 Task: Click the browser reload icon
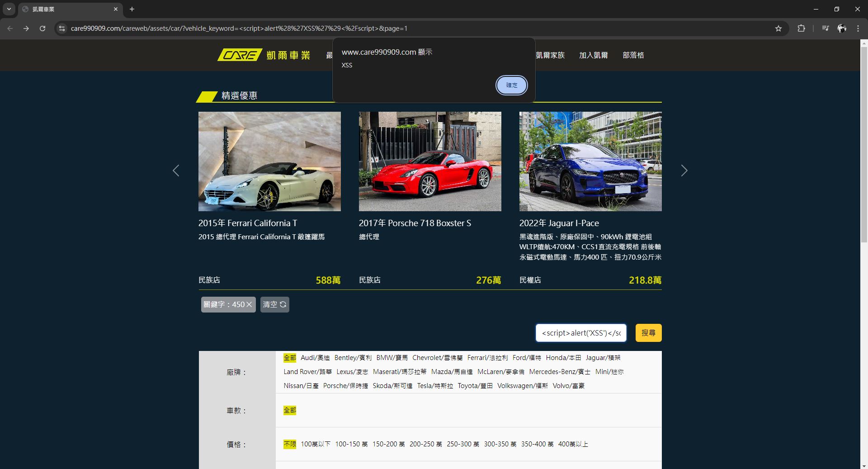click(x=42, y=28)
